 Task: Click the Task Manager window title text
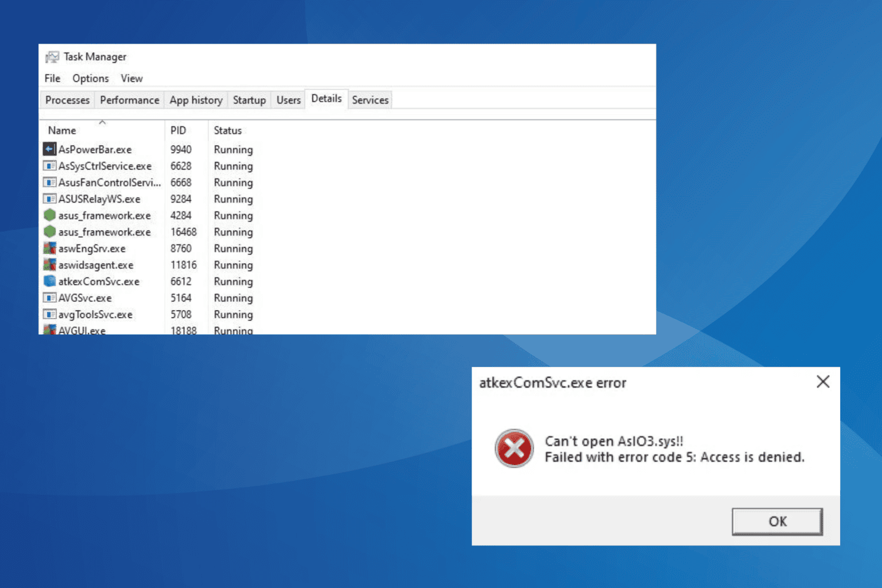[95, 57]
